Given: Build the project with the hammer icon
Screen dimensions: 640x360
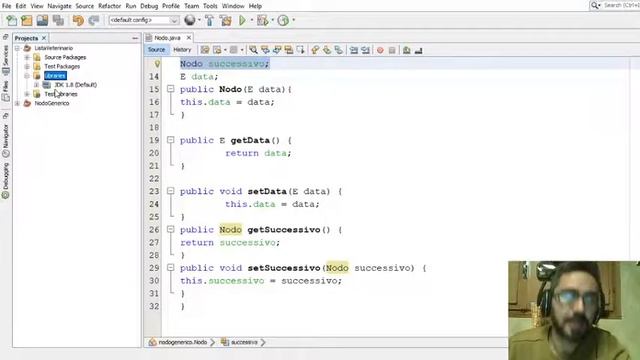Looking at the screenshot, I should (209, 20).
